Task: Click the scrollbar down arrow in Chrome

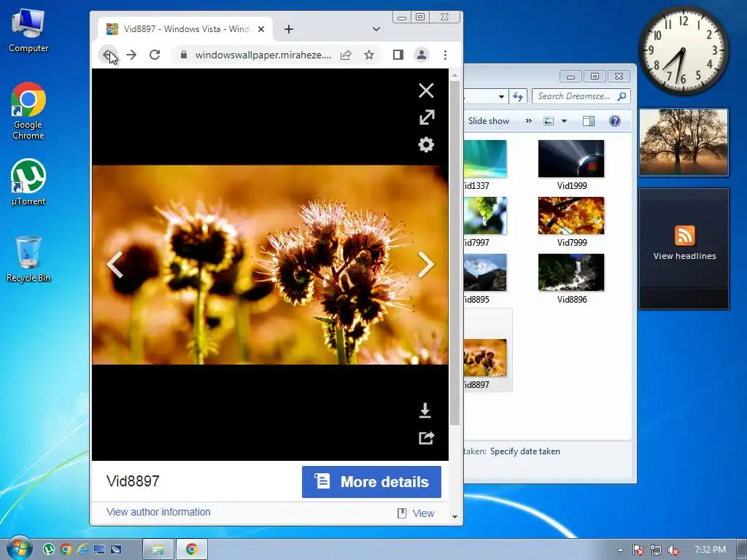Action: coord(455,517)
